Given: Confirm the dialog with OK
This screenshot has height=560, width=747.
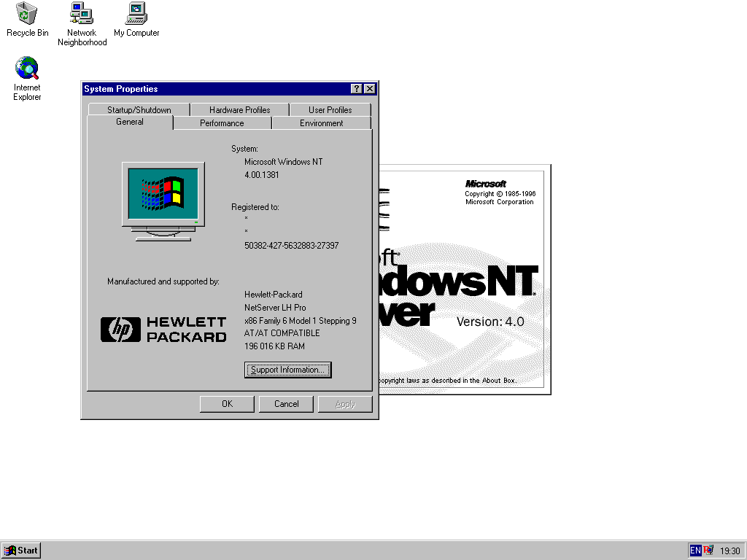Looking at the screenshot, I should (227, 404).
